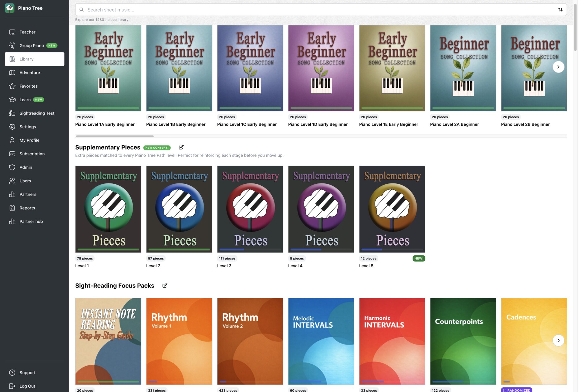
Task: Open Admin shield in sidebar
Action: (34, 167)
